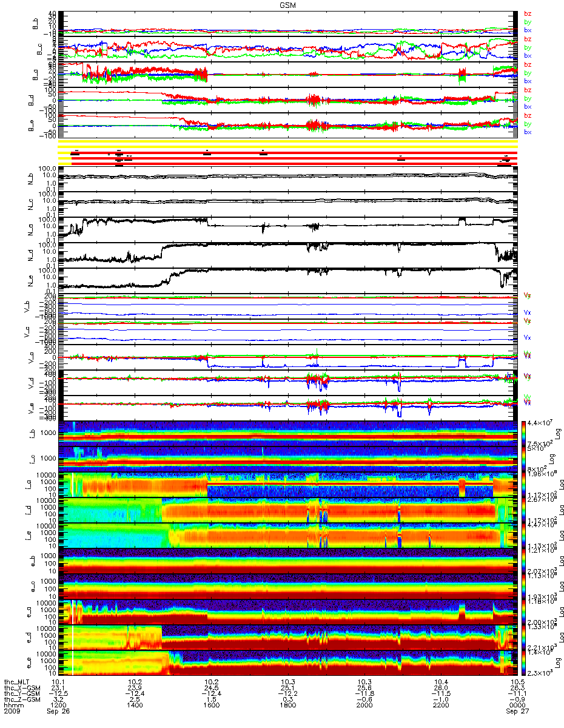This screenshot has width=564, height=728.
Task: Click the 1400 time tick label
Action: [135, 706]
